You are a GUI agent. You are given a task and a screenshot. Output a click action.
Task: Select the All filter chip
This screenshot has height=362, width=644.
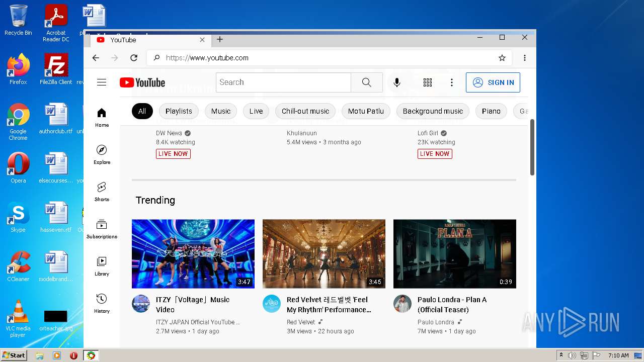[x=142, y=111]
